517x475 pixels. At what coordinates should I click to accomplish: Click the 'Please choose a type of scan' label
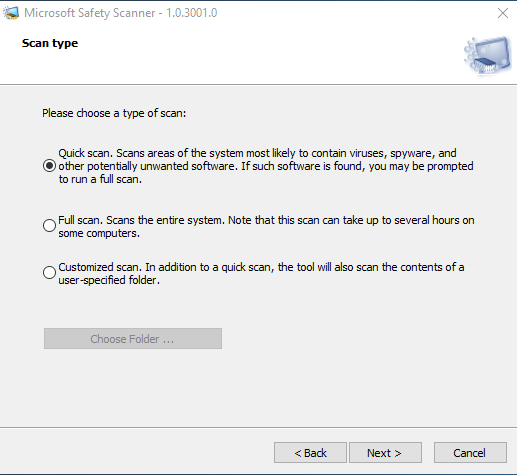coord(114,113)
